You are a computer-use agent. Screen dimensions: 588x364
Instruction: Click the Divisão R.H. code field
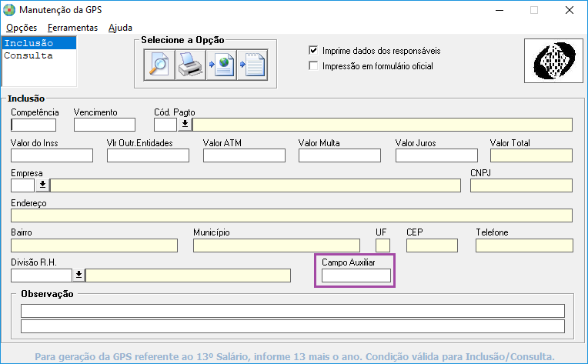coord(42,276)
